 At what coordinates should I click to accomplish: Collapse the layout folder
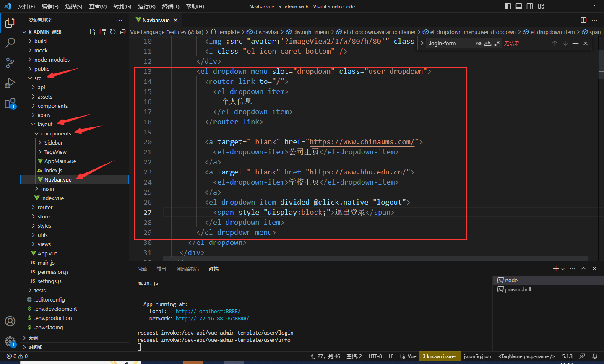(45, 124)
